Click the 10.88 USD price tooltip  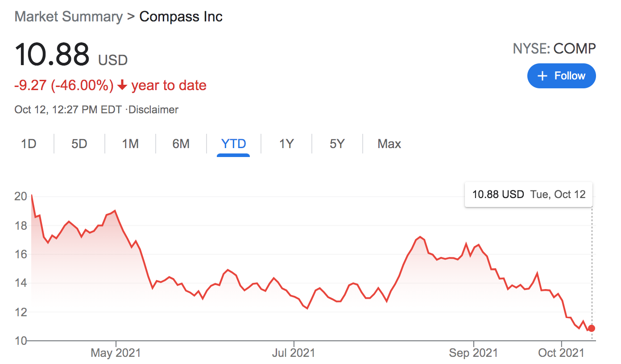tap(529, 194)
